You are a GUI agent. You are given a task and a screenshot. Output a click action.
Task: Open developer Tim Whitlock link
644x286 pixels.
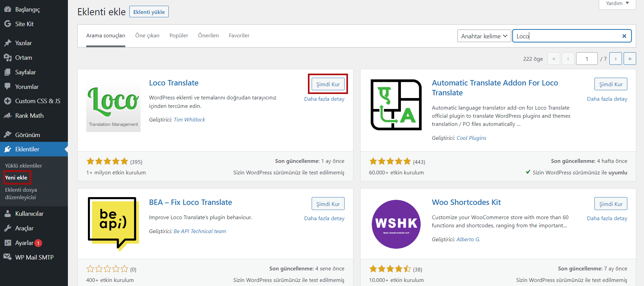pyautogui.click(x=189, y=120)
